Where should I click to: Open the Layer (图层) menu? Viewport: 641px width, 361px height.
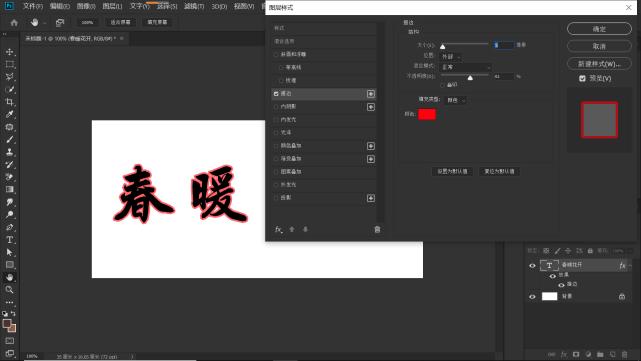coord(112,7)
